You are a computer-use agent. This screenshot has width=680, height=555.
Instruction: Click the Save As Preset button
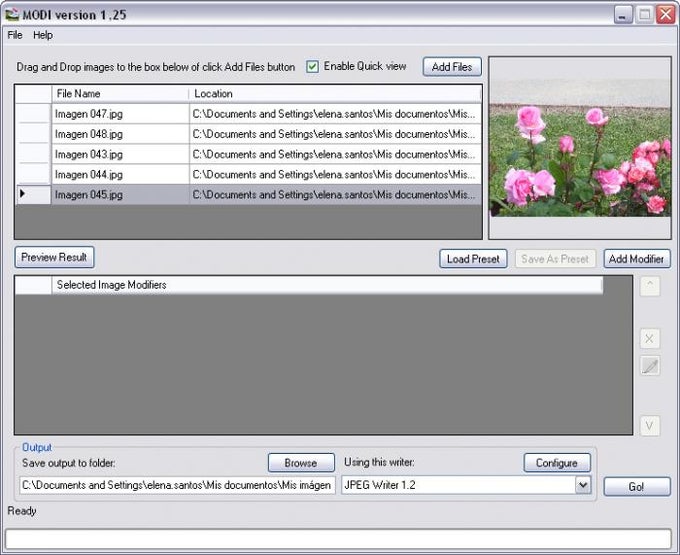click(555, 259)
